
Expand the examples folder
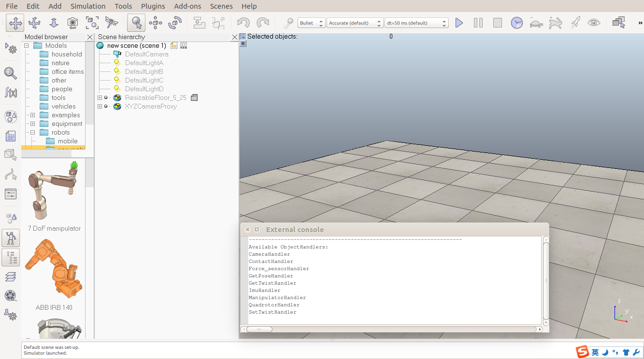[x=32, y=115]
